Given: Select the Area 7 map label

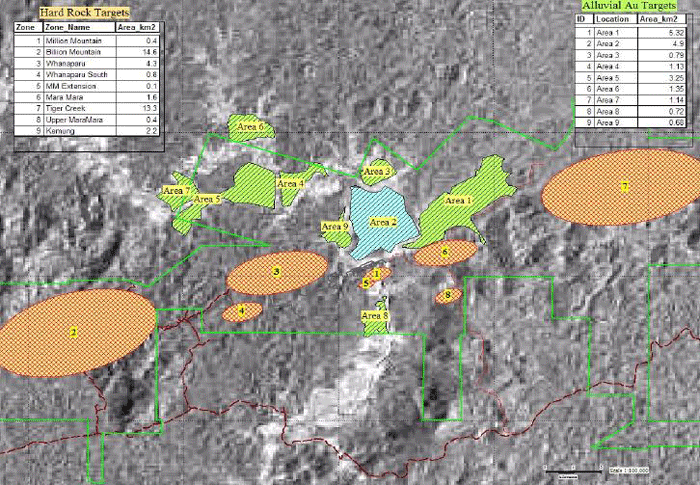Looking at the screenshot, I should 176,190.
